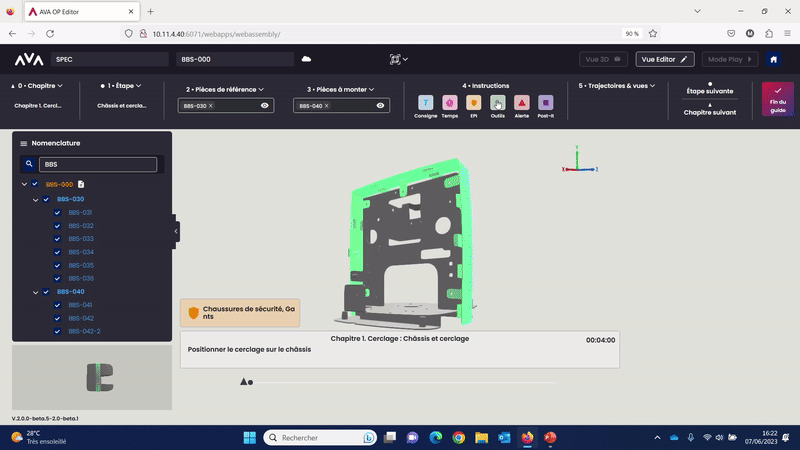Bookmark this page with star icon
800x450 pixels.
tap(653, 34)
